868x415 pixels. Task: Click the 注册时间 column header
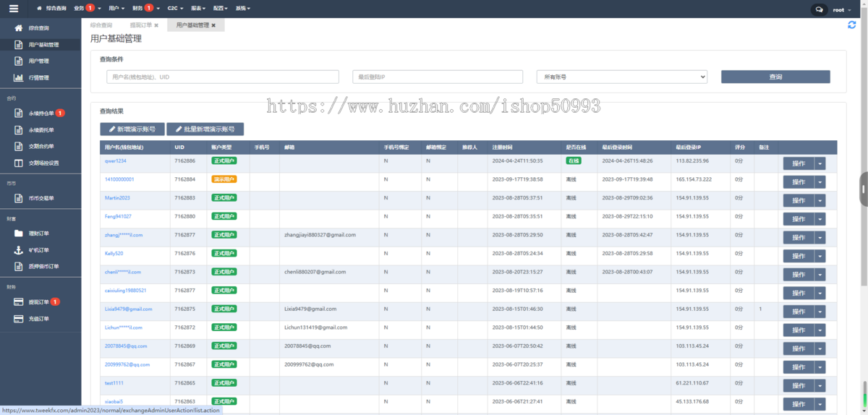click(503, 147)
